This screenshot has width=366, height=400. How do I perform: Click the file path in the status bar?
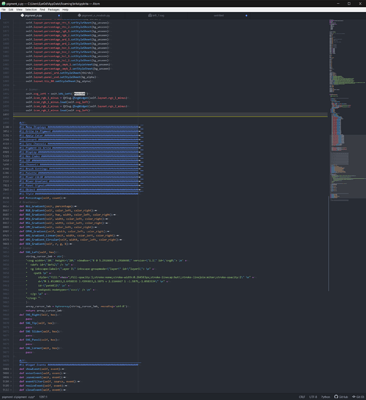(18, 397)
